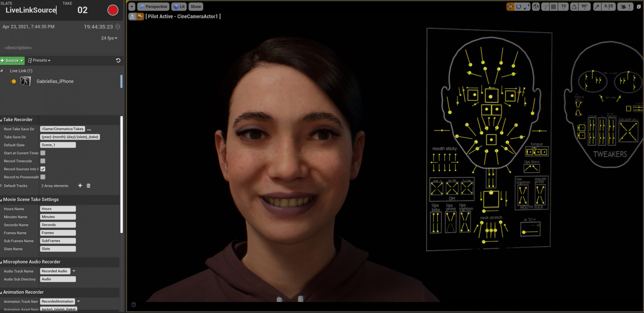Click the maximize viewport icon
644x313 pixels.
point(639,6)
